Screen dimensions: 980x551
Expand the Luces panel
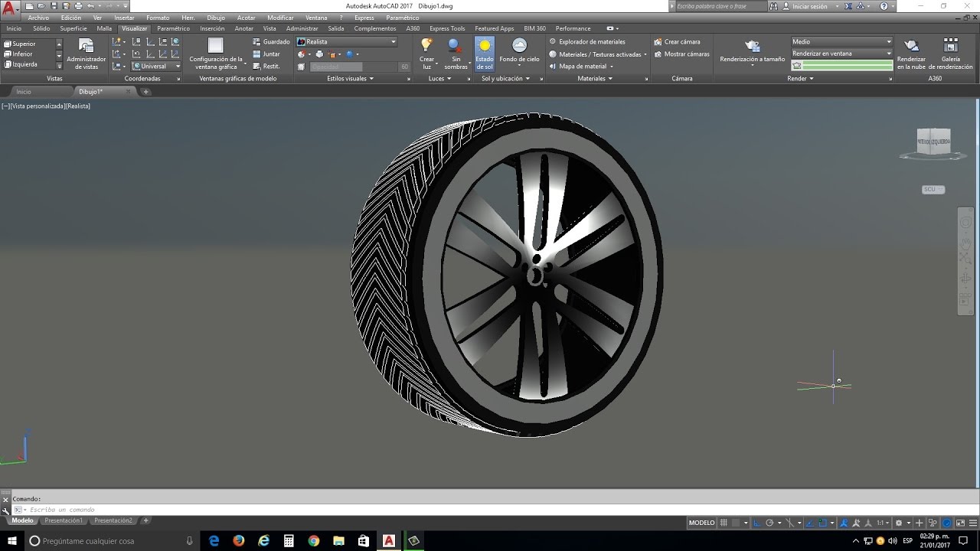point(439,78)
